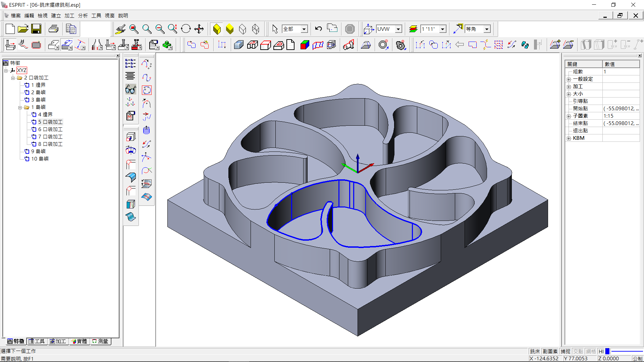Click the red-green-blue solid cube icon
644x362 pixels.
305,45
